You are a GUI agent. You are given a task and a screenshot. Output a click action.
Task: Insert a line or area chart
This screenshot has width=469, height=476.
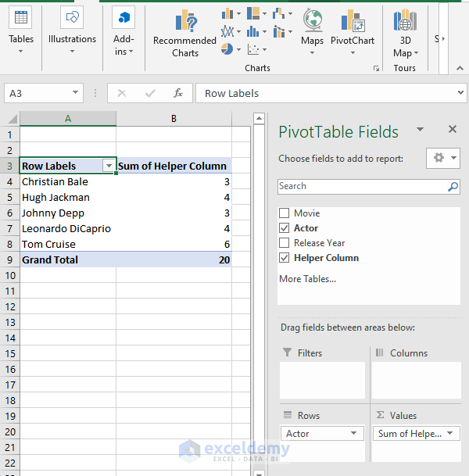click(x=227, y=31)
